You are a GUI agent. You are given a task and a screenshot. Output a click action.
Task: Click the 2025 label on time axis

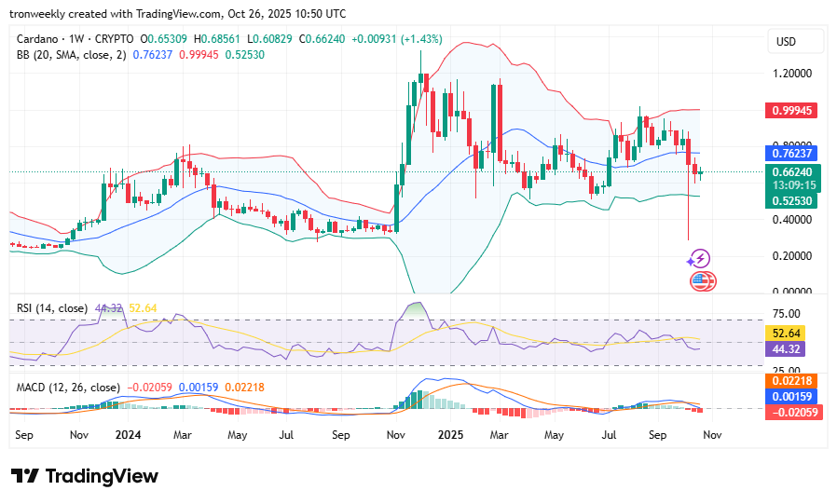click(x=451, y=434)
